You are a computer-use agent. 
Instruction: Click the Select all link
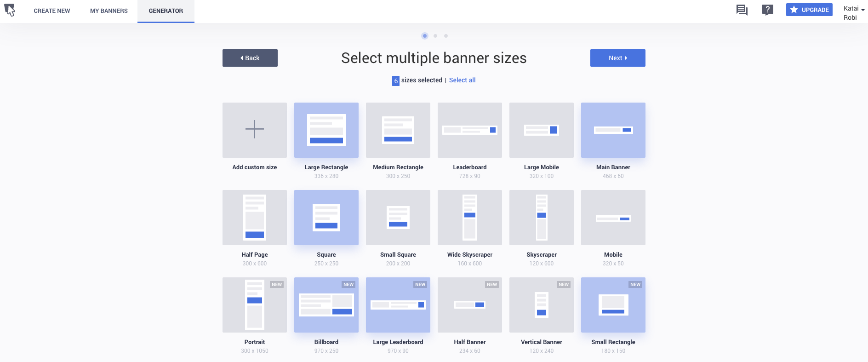pyautogui.click(x=462, y=80)
